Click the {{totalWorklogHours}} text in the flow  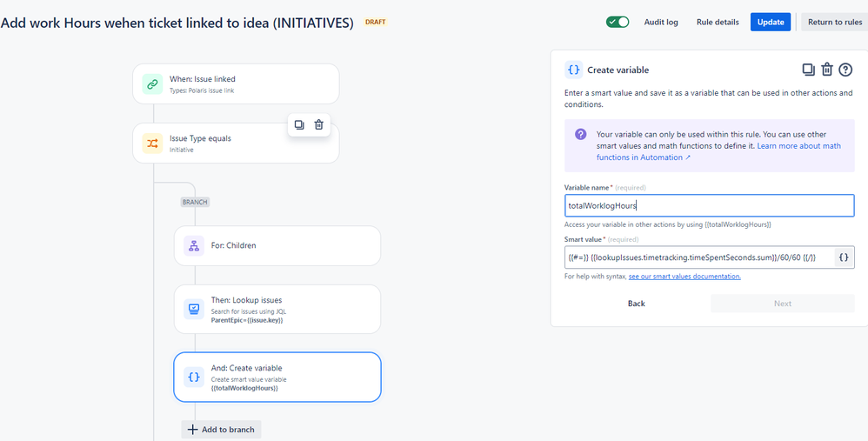point(244,389)
